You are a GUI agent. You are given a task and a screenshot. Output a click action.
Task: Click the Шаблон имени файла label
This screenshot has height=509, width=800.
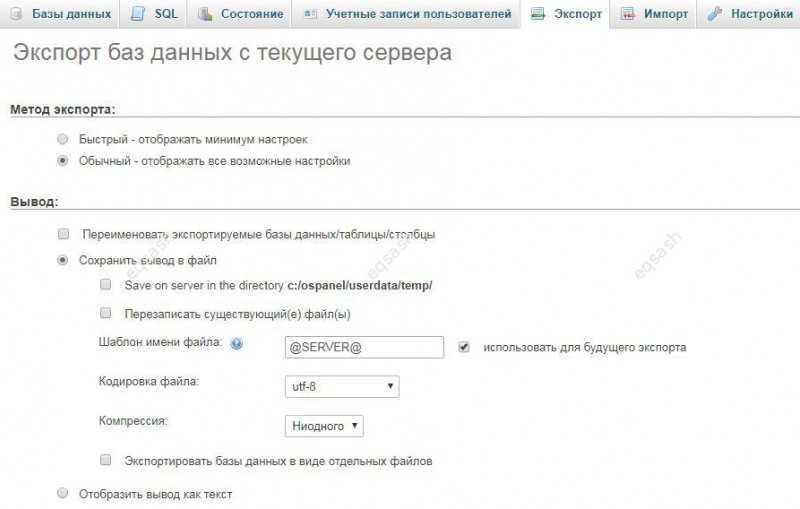tap(160, 342)
